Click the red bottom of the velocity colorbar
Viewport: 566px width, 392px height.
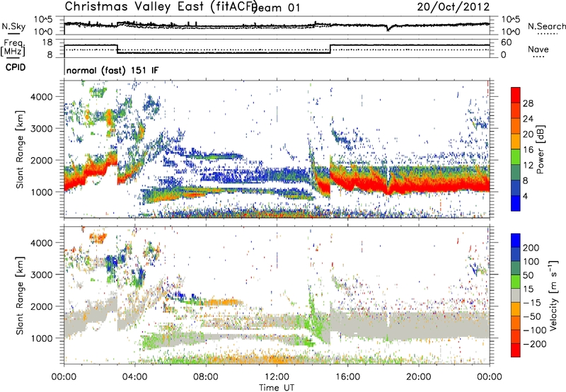[x=516, y=350]
